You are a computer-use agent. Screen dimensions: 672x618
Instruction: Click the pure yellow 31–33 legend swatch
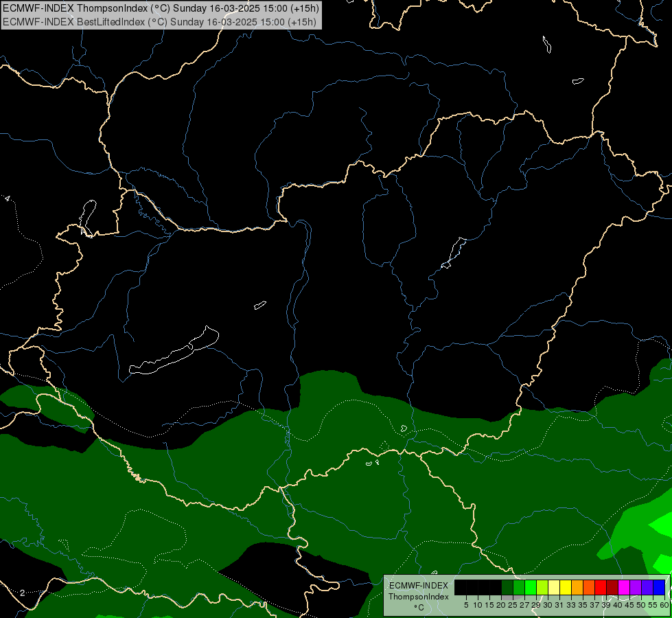pyautogui.click(x=566, y=587)
